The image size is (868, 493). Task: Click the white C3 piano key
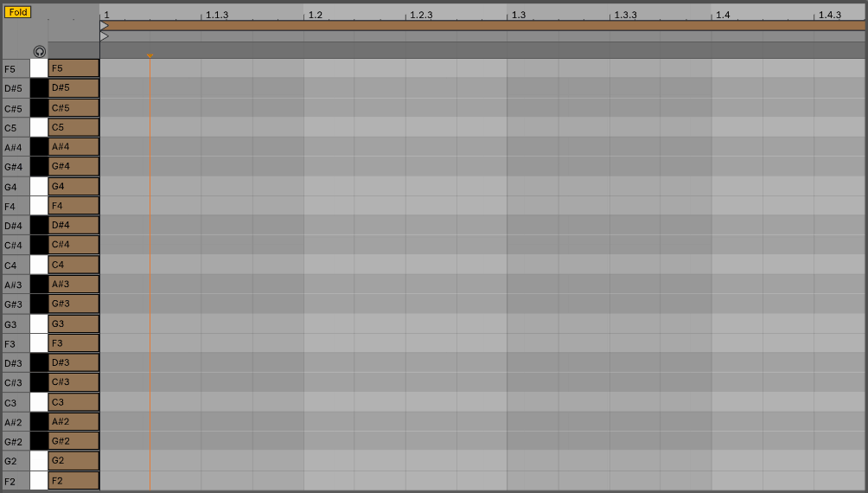click(39, 402)
